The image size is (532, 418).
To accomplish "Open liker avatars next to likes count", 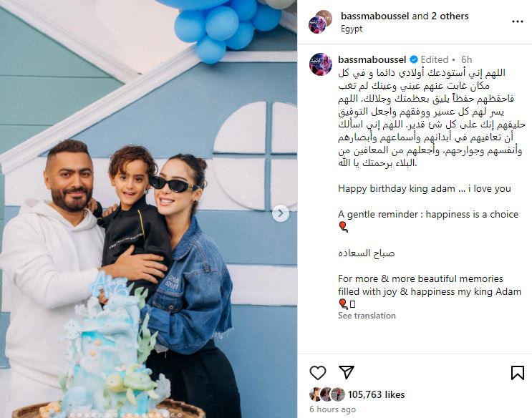I will coord(327,394).
